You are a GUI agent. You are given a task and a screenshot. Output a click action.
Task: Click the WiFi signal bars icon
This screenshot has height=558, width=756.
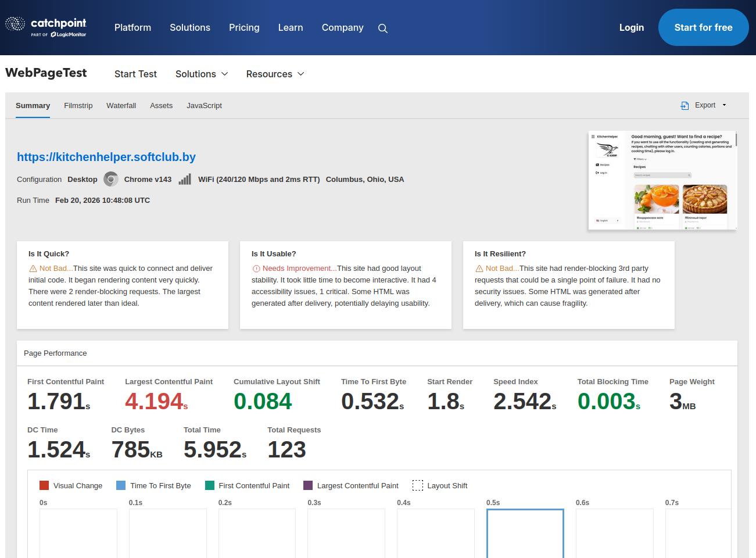coord(185,180)
